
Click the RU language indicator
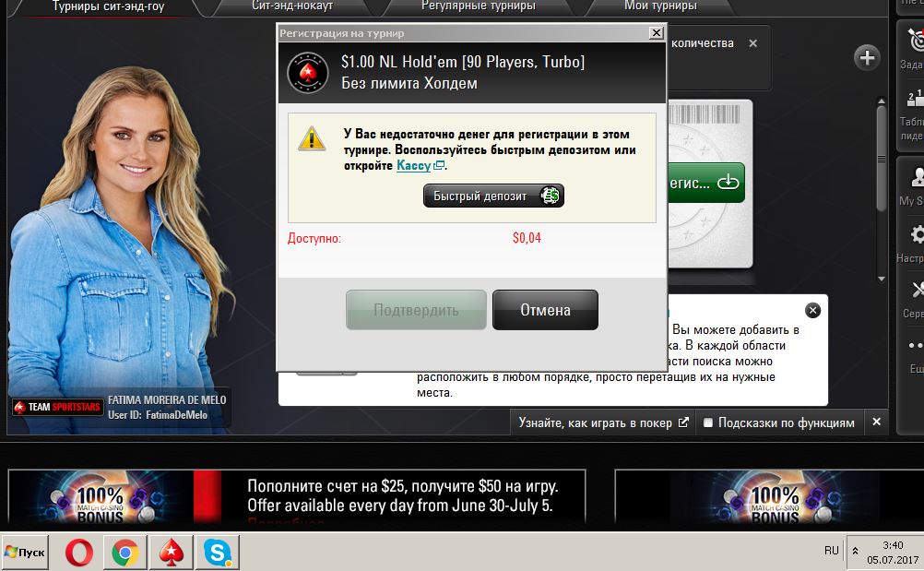(831, 551)
